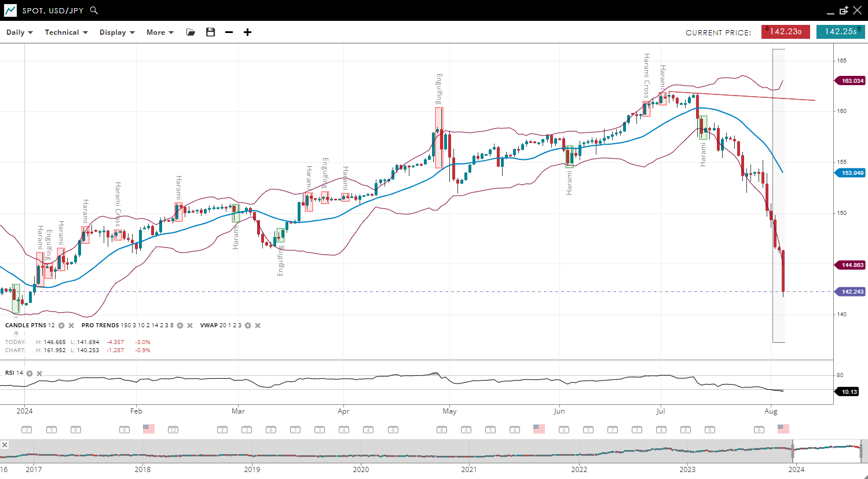Remove the CANDLE PTNS indicator
Screen dimensions: 868x479
[x=71, y=326]
